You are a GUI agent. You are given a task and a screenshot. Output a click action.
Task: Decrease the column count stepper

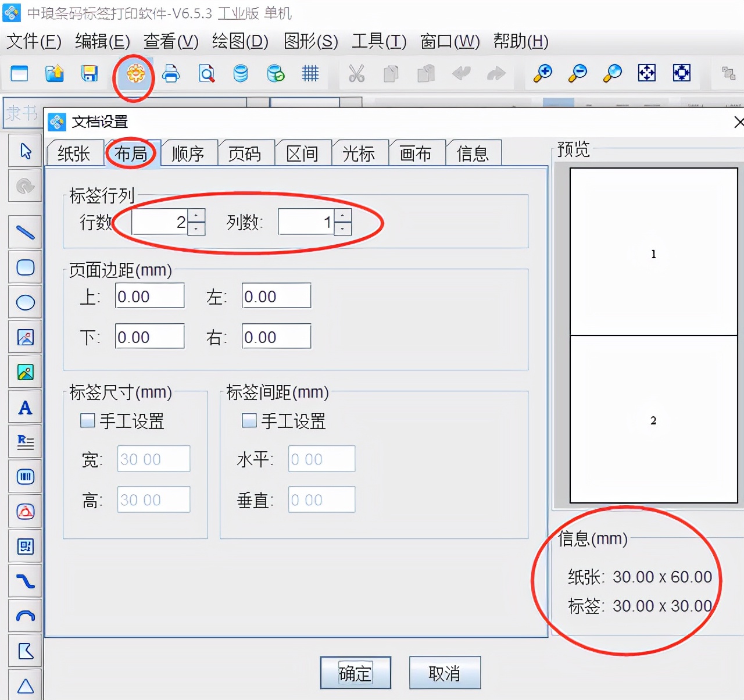343,228
